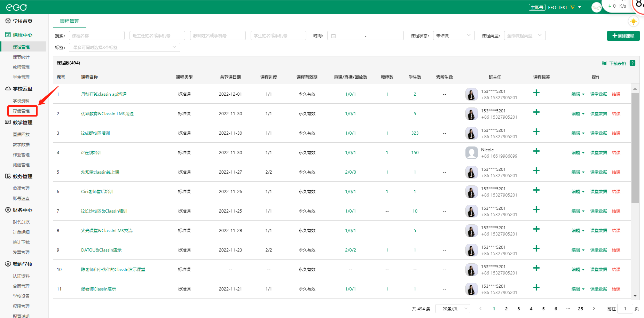Click the table scrollbar down arrow
The image size is (644, 318).
(635, 296)
